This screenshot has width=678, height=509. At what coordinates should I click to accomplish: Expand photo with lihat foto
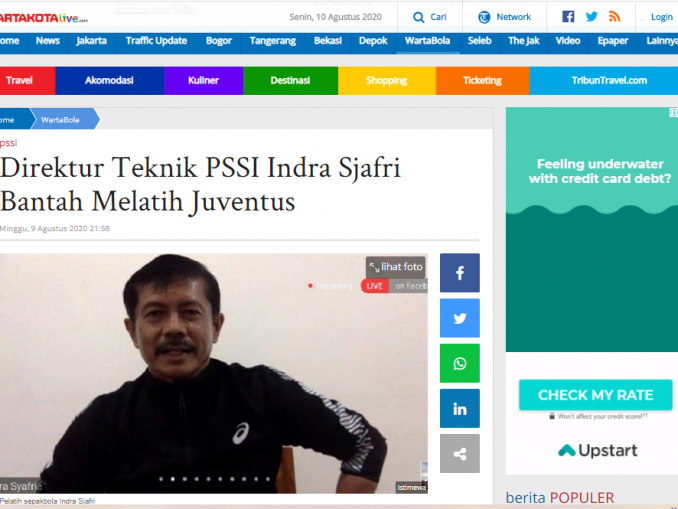pos(396,267)
